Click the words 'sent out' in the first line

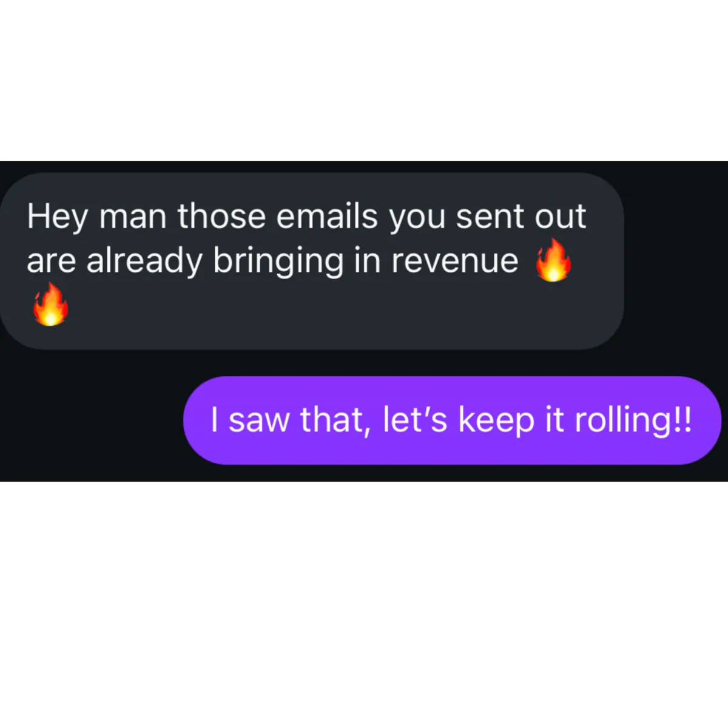click(521, 217)
